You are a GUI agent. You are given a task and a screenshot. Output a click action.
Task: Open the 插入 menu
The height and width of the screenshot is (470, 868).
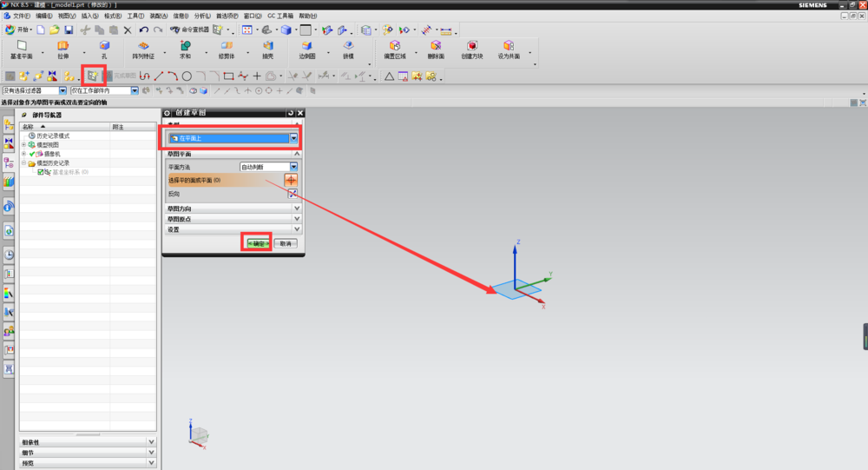tap(89, 16)
